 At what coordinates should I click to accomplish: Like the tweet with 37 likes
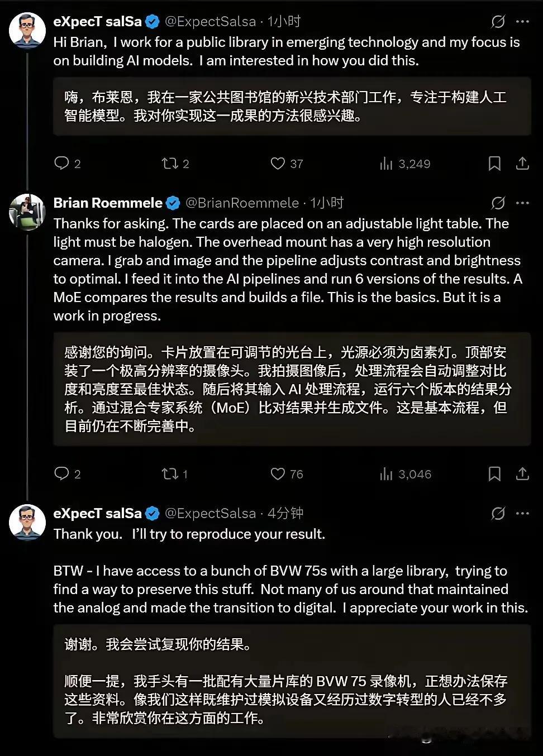click(x=278, y=163)
